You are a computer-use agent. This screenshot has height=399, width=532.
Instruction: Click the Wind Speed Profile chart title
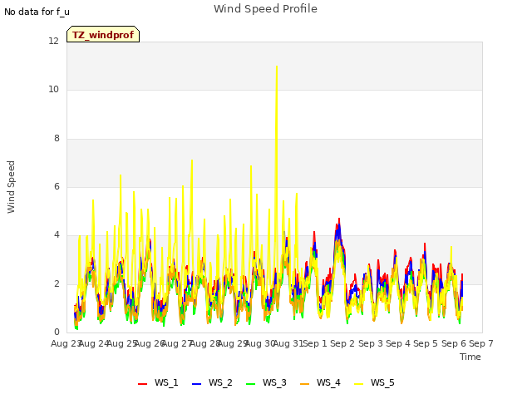click(265, 9)
